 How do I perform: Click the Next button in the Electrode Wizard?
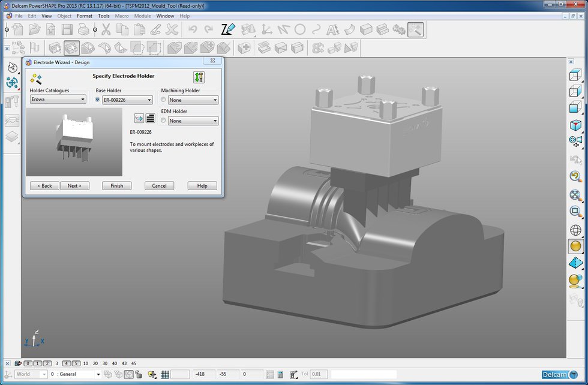[74, 186]
